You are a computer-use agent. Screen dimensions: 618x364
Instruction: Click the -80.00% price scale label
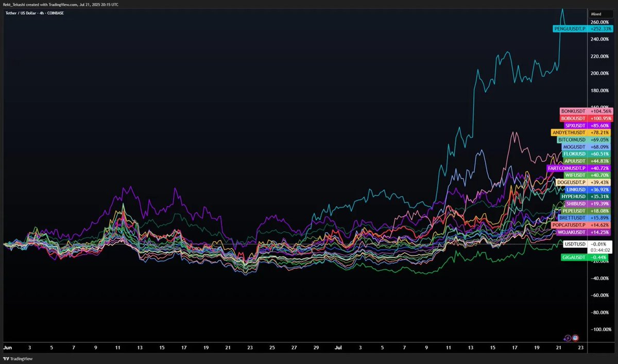pyautogui.click(x=600, y=312)
